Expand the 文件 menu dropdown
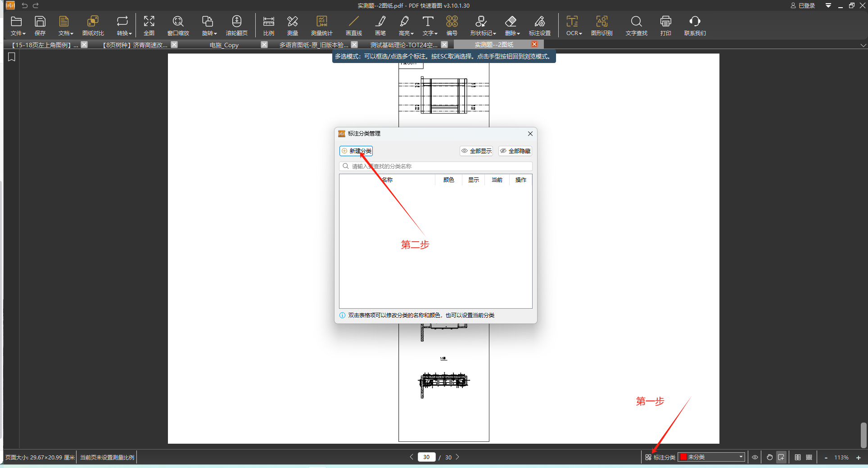 (x=18, y=26)
